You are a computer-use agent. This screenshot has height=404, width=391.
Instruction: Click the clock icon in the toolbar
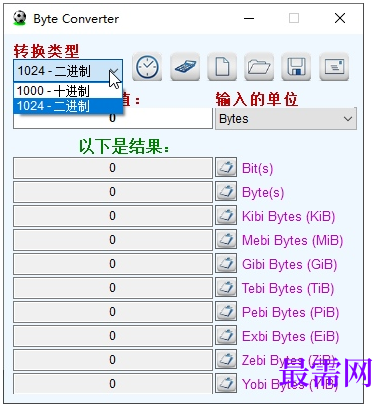tap(147, 67)
